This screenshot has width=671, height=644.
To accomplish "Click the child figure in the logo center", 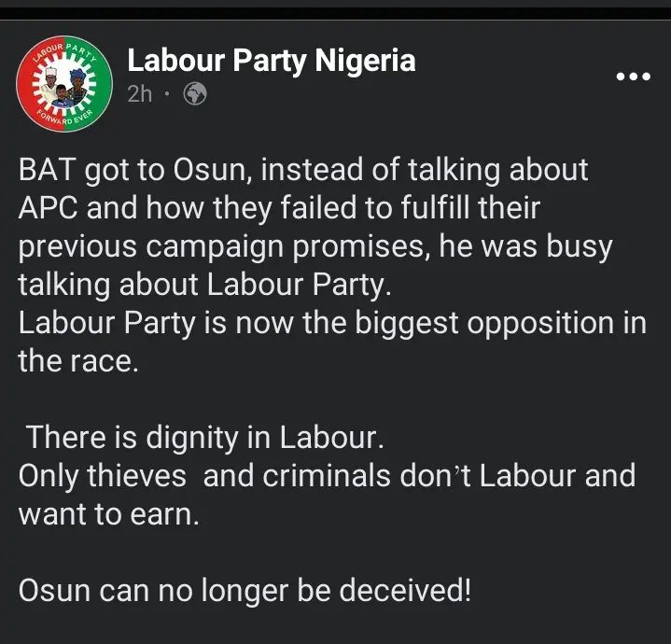I will point(63,98).
